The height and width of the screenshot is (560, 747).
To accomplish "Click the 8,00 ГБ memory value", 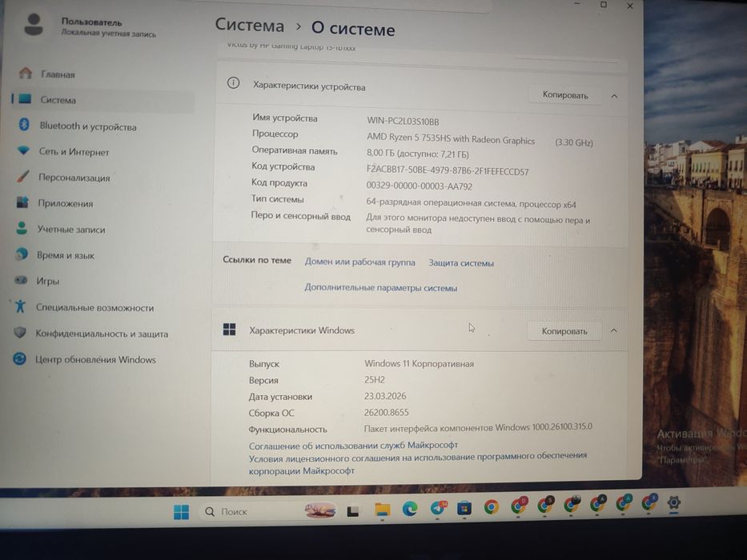I will [x=418, y=154].
